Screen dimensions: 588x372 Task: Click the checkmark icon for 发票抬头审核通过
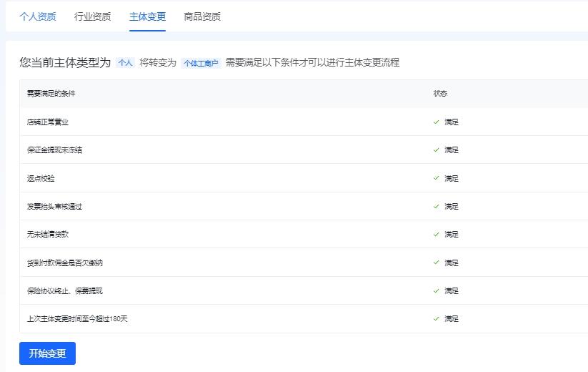[x=436, y=207]
